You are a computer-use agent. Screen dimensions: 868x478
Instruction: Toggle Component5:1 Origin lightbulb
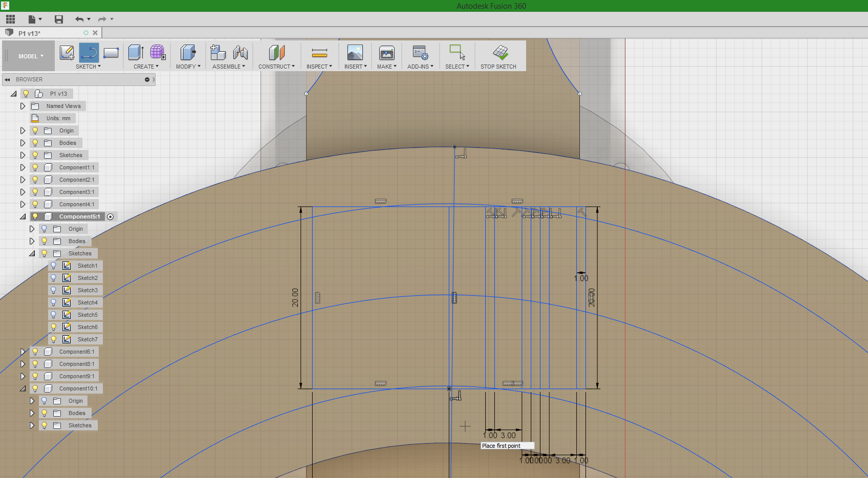(44, 229)
